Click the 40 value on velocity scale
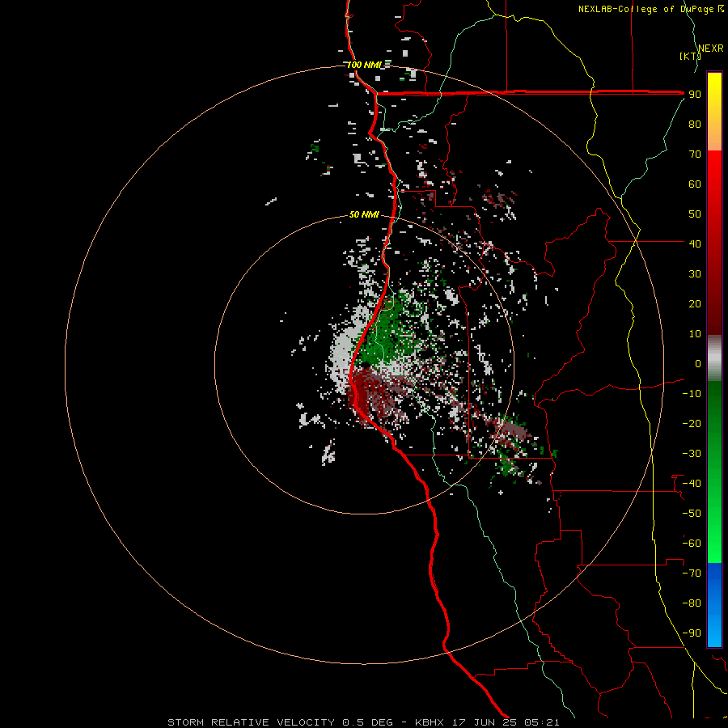 (x=695, y=243)
